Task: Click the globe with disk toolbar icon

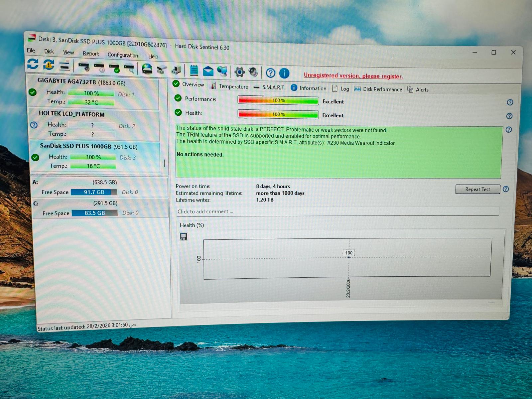Action: (x=147, y=69)
